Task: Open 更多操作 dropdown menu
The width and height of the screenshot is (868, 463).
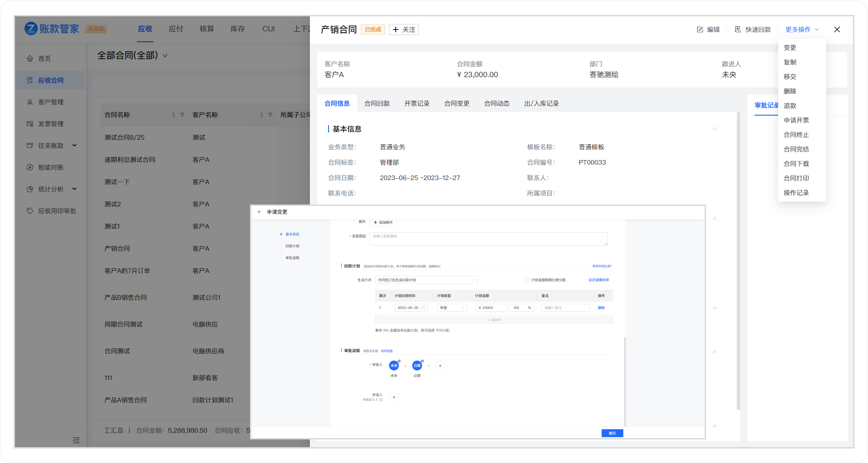Action: pyautogui.click(x=802, y=29)
